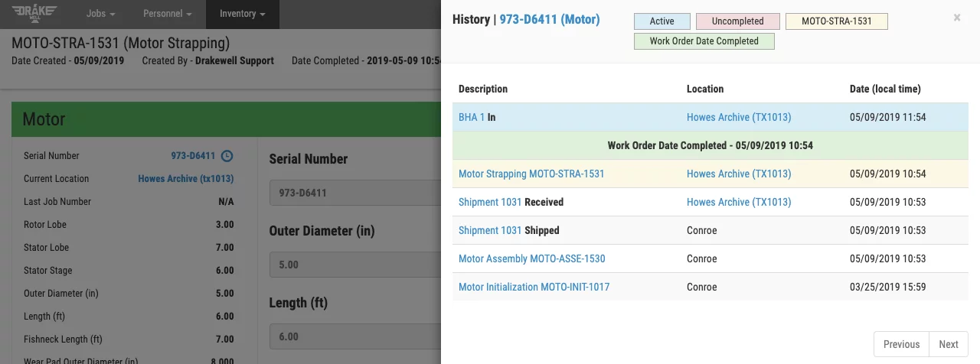The width and height of the screenshot is (980, 364).
Task: Open the Inventory dropdown menu
Action: (x=242, y=14)
